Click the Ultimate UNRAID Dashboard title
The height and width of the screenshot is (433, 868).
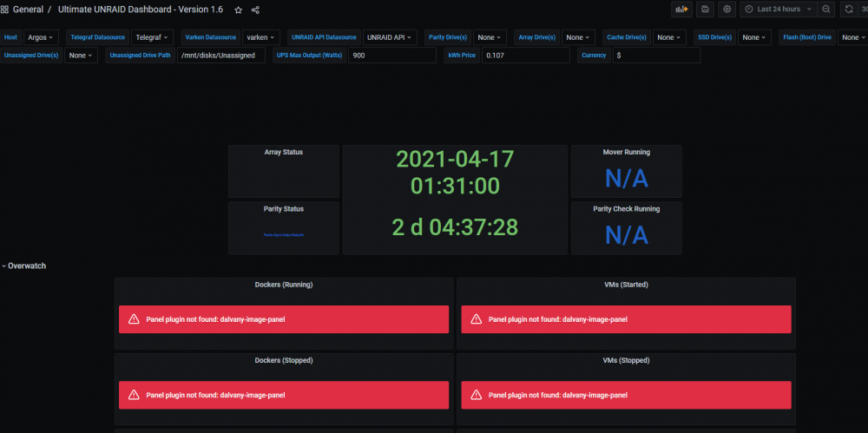(141, 10)
